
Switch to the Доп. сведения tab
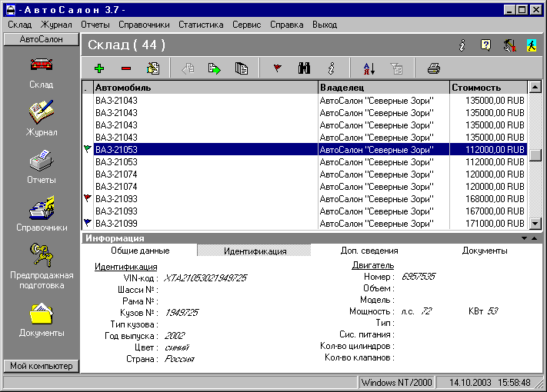click(369, 251)
